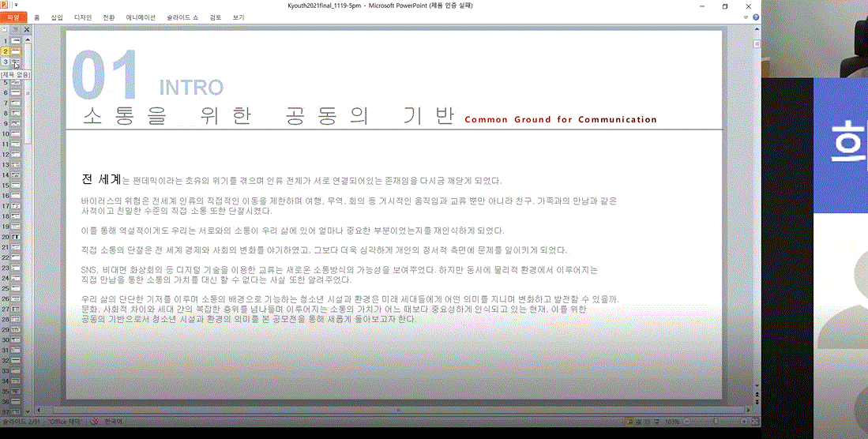Image resolution: width=868 pixels, height=439 pixels.
Task: Click the spell check icon in status bar
Action: pyautogui.click(x=93, y=422)
